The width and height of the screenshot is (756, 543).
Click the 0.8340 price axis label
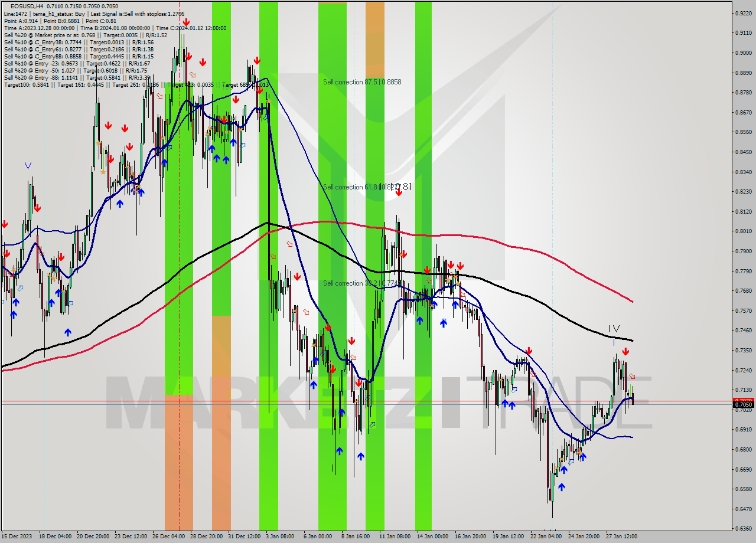(742, 172)
